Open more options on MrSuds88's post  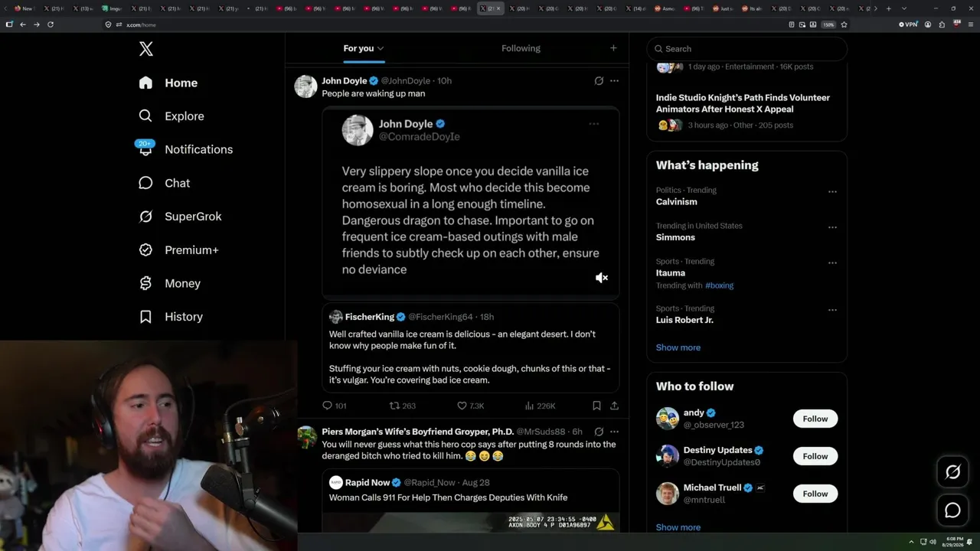coord(614,432)
